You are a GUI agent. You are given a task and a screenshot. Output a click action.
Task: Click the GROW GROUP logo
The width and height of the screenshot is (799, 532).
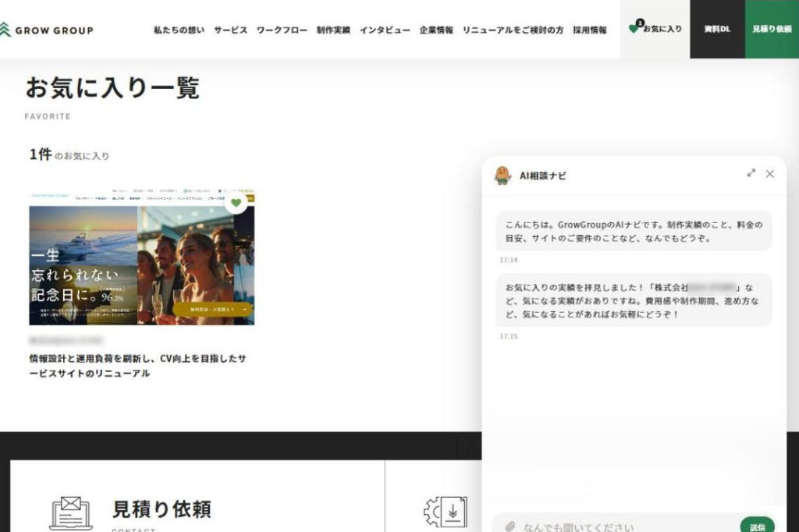(x=46, y=30)
